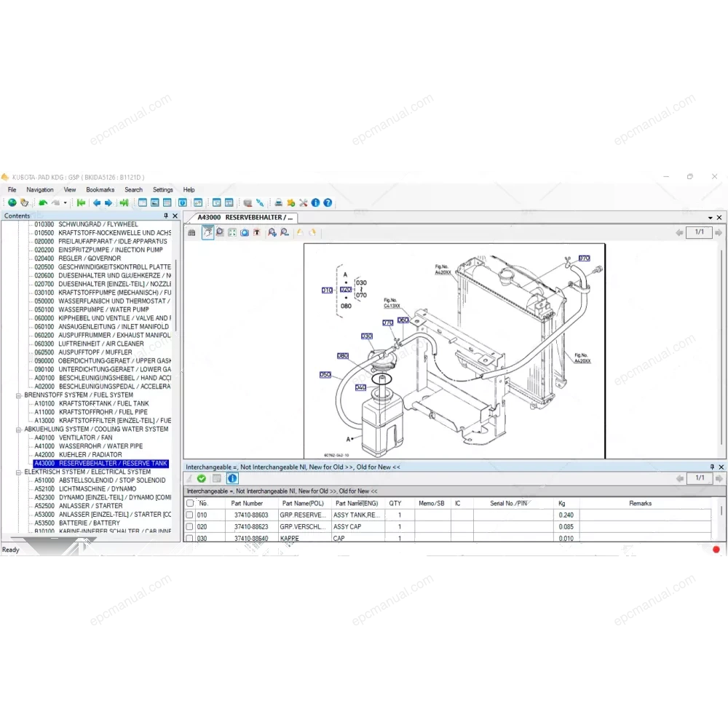Viewport: 728px width, 728px height.
Task: Select 050100 WASSERPUMPE / WATER PUMP entry
Action: [x=92, y=309]
